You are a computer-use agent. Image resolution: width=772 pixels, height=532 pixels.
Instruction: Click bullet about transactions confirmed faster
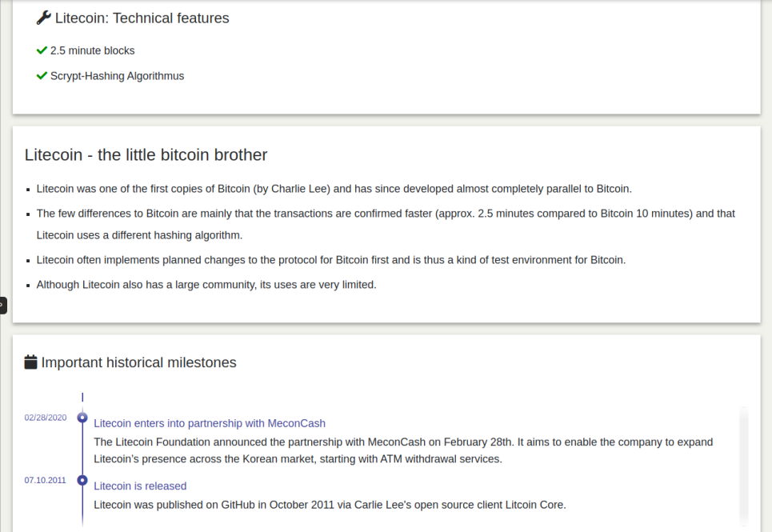tap(386, 224)
